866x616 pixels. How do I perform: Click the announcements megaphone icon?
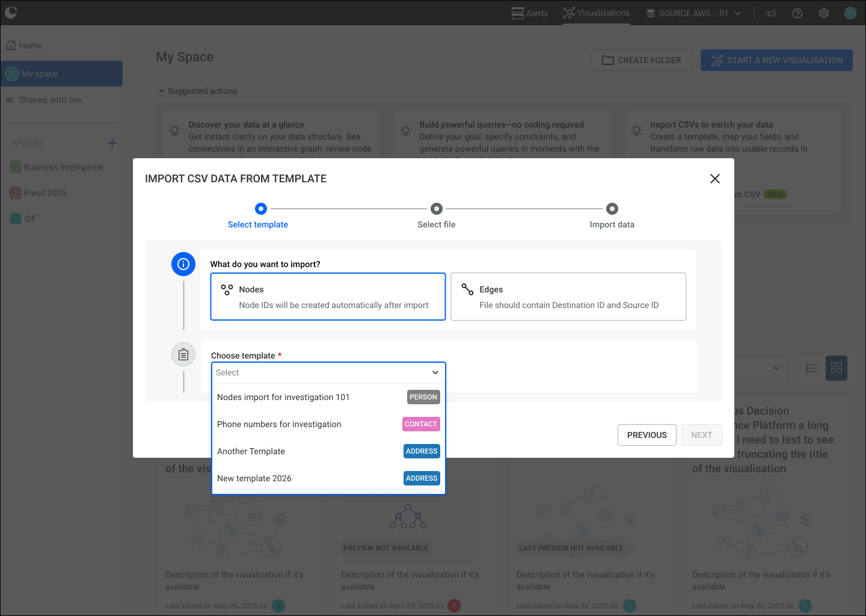(x=771, y=13)
